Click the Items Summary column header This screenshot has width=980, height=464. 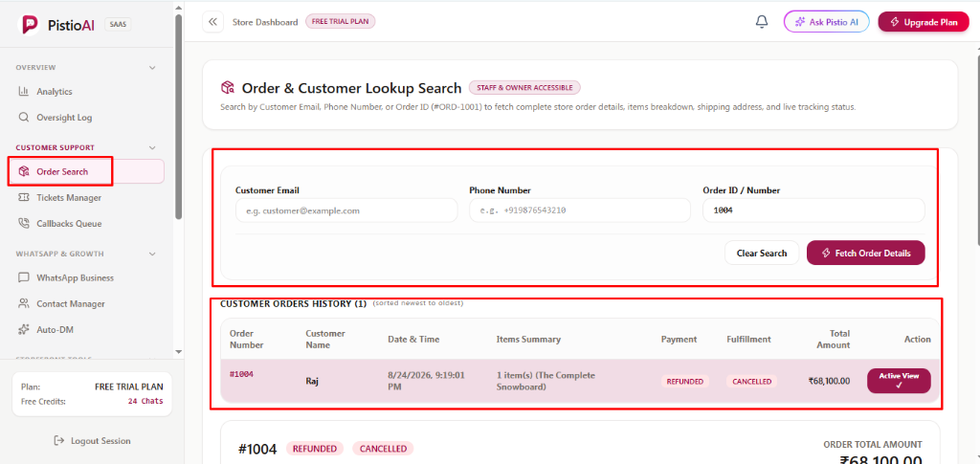click(528, 339)
